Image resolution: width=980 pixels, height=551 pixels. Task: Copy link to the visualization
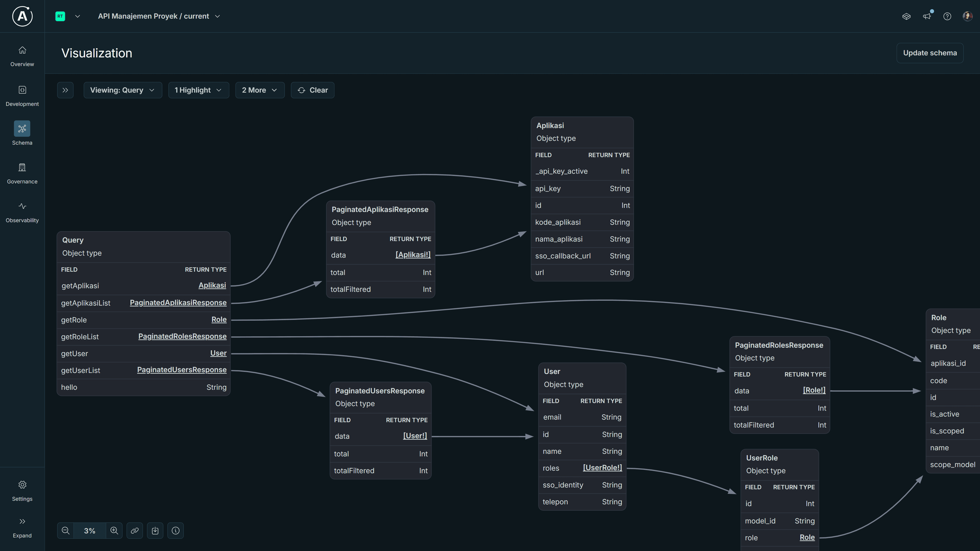[135, 531]
